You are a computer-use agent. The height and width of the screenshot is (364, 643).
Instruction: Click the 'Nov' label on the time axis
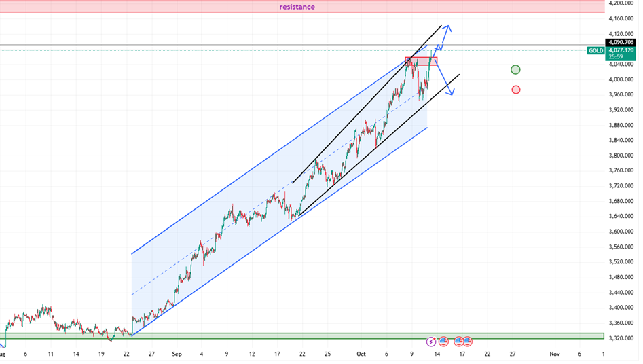coord(554,354)
